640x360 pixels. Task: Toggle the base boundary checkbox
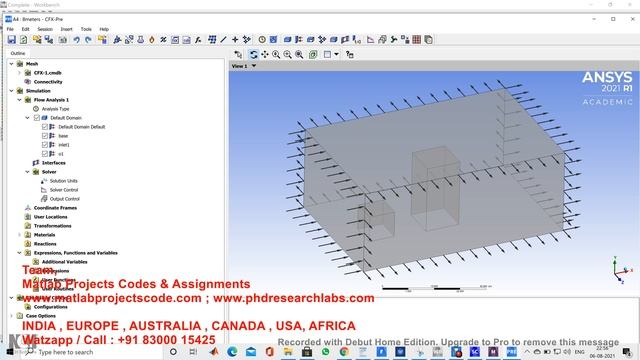point(45,136)
